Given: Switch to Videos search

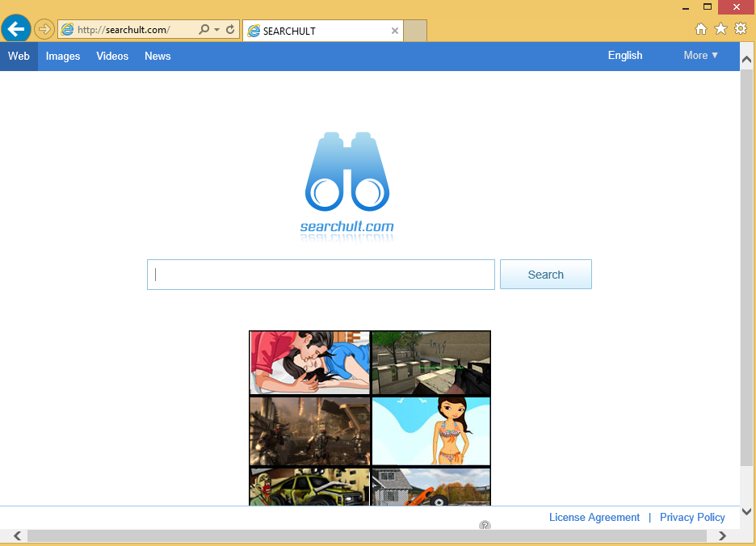Looking at the screenshot, I should [112, 56].
